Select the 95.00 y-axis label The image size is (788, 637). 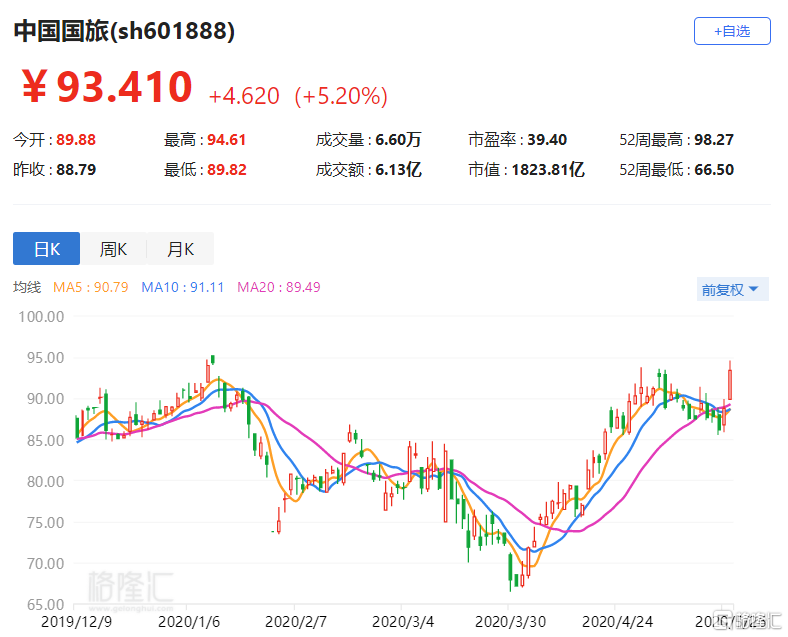[x=45, y=358]
